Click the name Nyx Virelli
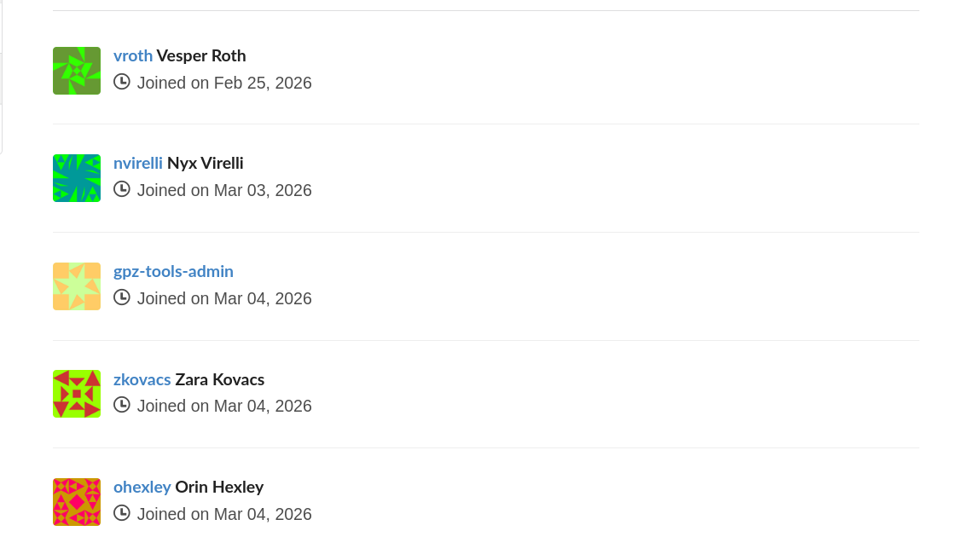The width and height of the screenshot is (968, 560). click(x=205, y=163)
